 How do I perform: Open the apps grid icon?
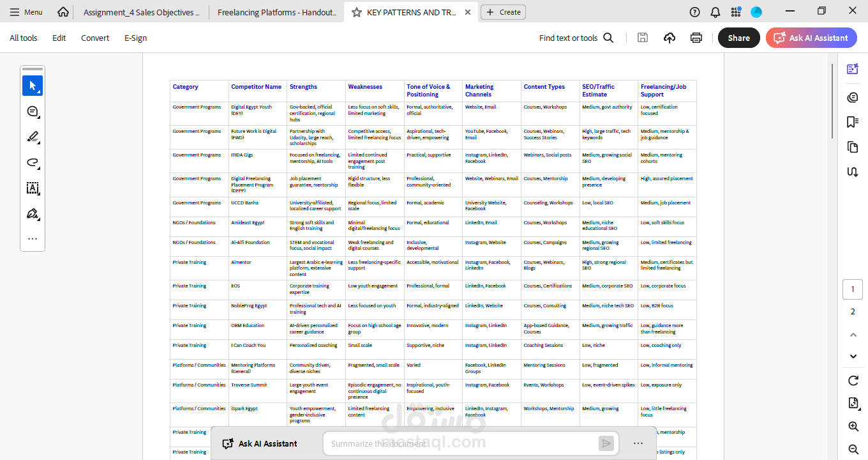736,12
